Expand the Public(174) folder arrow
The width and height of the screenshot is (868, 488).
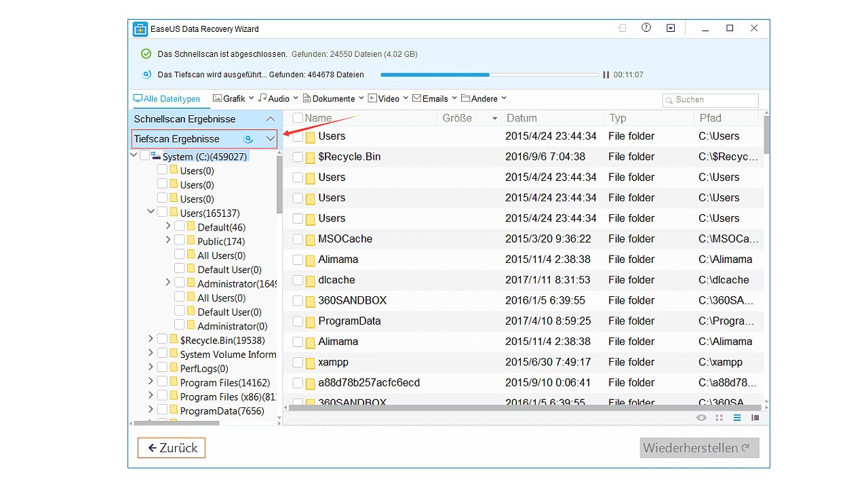coord(168,240)
